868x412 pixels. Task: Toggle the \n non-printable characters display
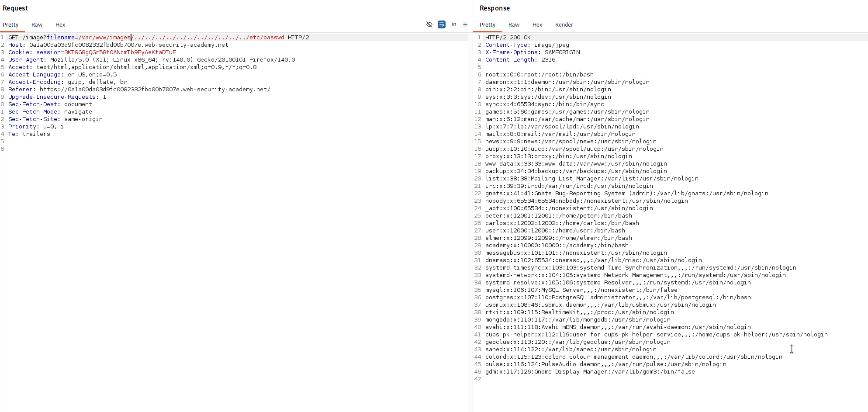point(454,24)
